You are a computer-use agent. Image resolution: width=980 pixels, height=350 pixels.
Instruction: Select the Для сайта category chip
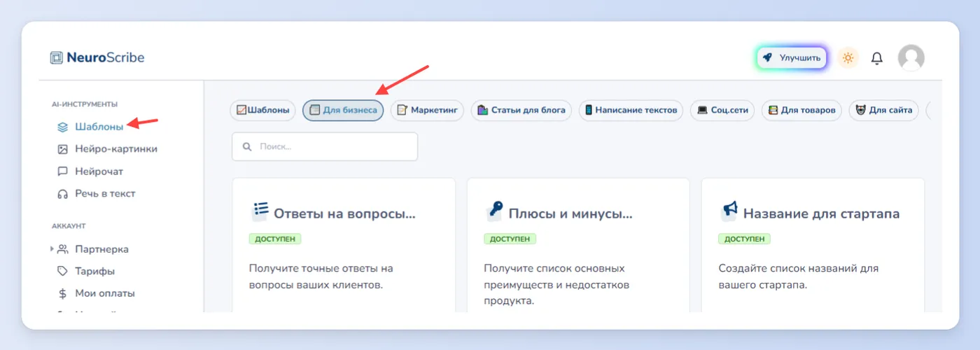coord(884,111)
